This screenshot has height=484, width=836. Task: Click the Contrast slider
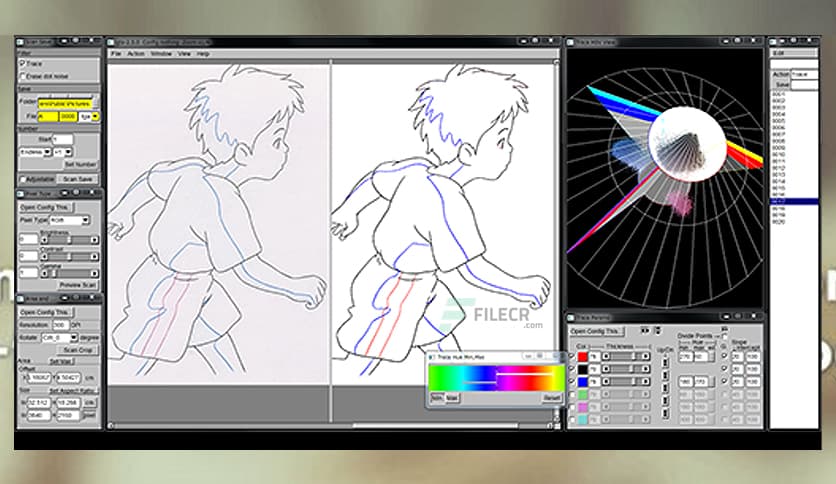pyautogui.click(x=69, y=256)
